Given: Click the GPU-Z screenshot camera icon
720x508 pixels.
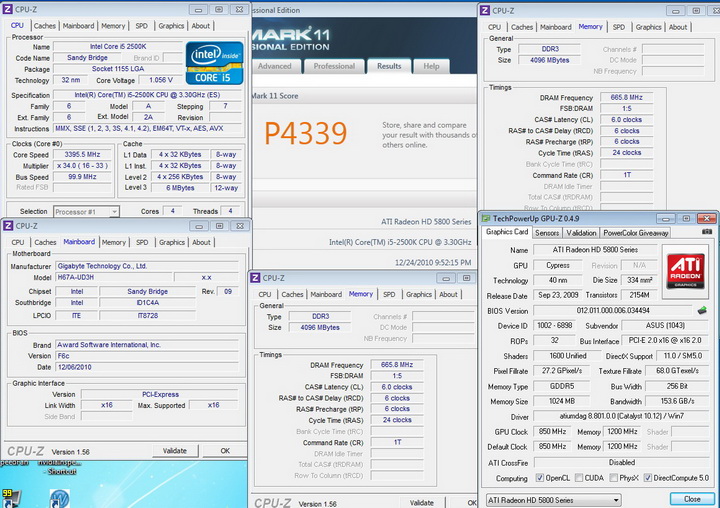Looking at the screenshot, I should (707, 232).
